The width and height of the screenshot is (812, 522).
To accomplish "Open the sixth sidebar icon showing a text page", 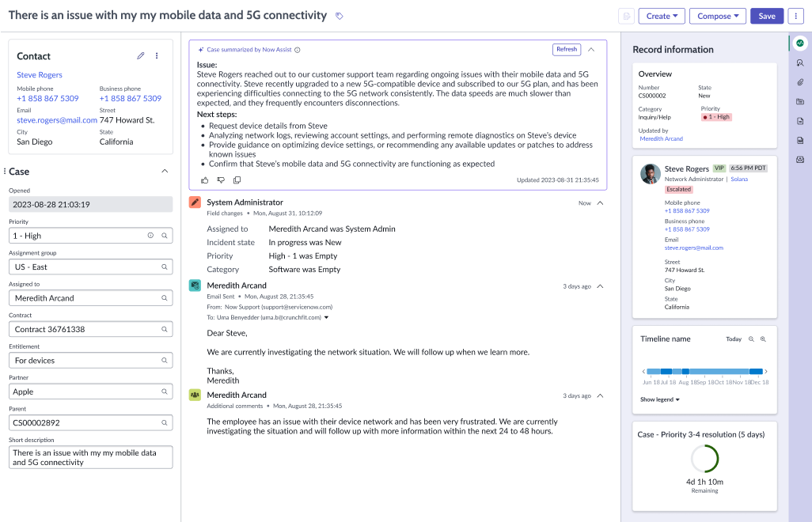I will pos(800,140).
